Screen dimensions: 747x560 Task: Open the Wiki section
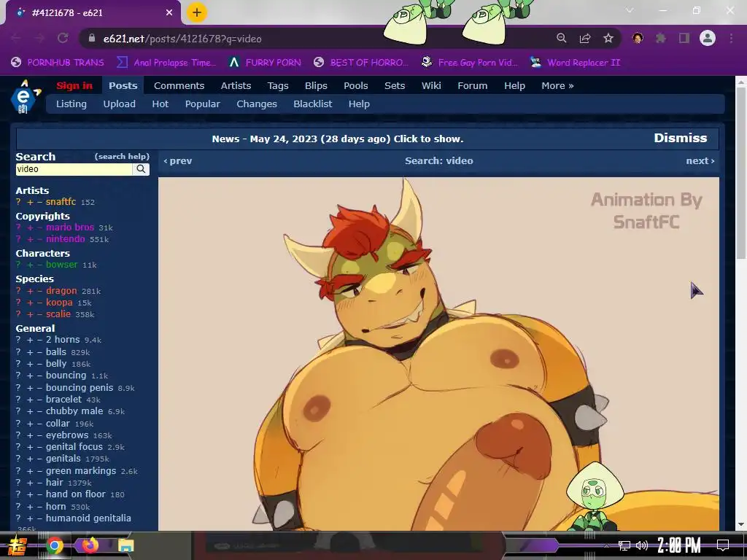point(431,86)
